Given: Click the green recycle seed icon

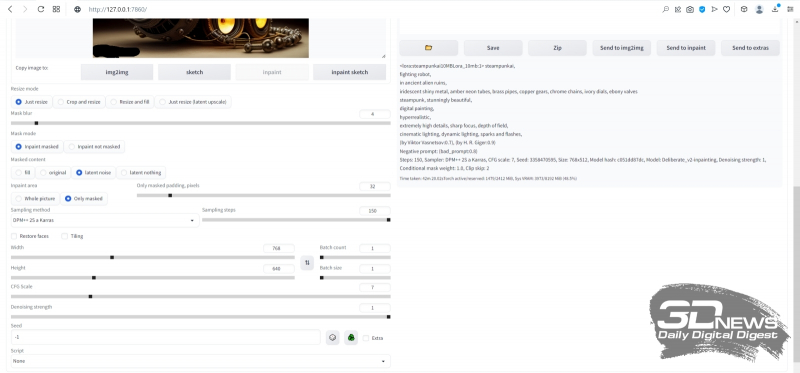Looking at the screenshot, I should click(x=351, y=337).
